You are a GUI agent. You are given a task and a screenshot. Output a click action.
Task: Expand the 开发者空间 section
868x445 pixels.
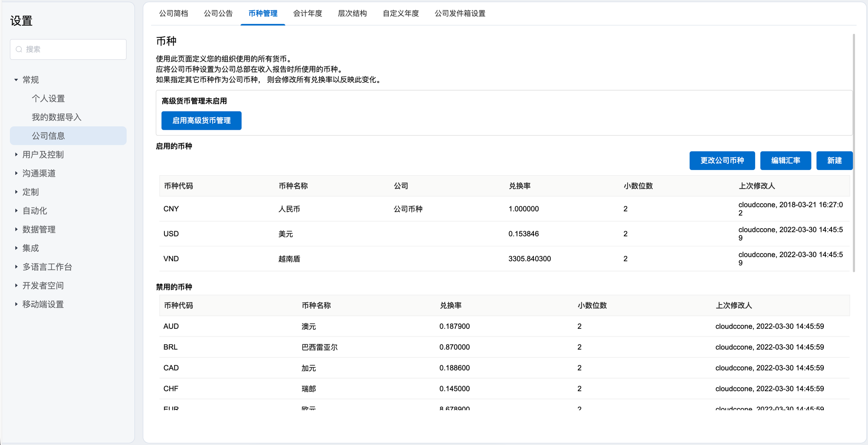[16, 285]
